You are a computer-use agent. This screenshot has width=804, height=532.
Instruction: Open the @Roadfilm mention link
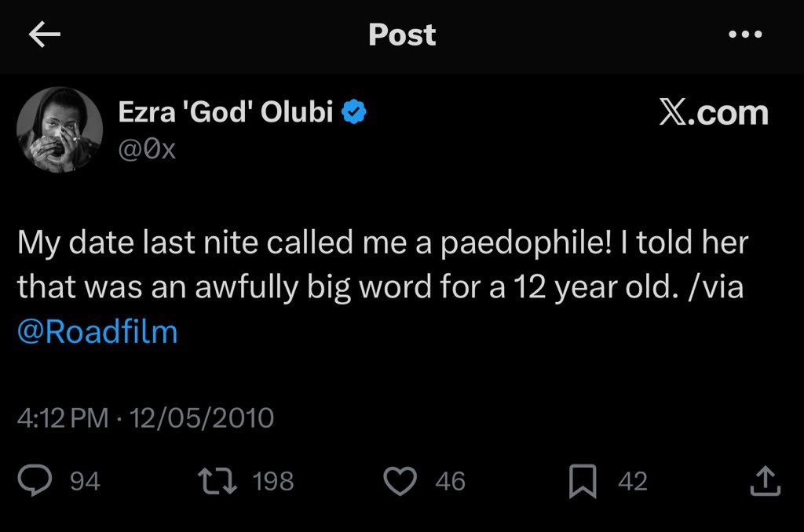[97, 332]
